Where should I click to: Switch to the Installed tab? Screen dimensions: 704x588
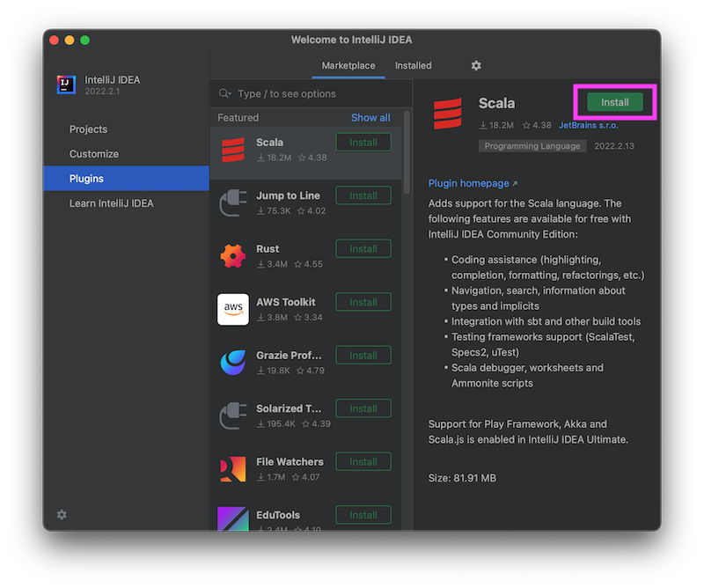tap(413, 66)
